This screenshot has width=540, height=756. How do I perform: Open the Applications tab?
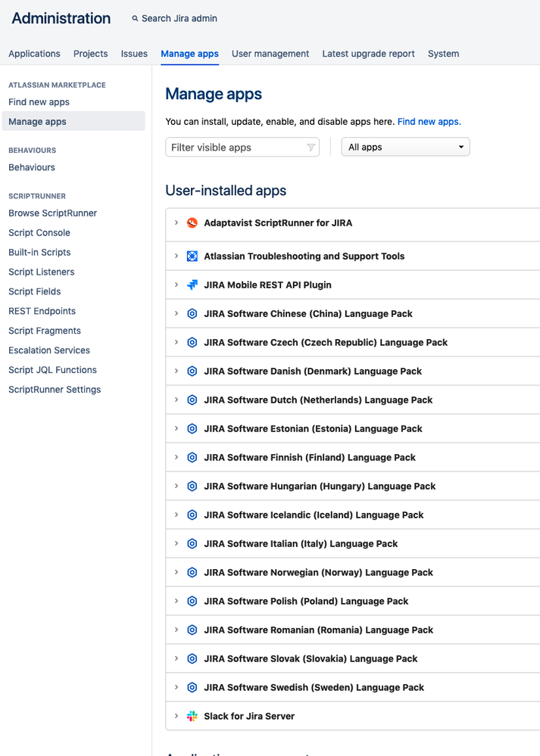(x=34, y=54)
